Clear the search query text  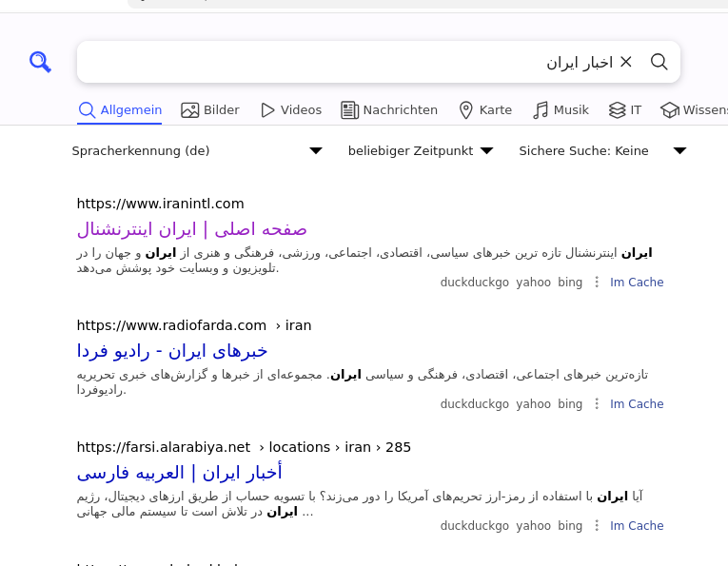pyautogui.click(x=626, y=62)
